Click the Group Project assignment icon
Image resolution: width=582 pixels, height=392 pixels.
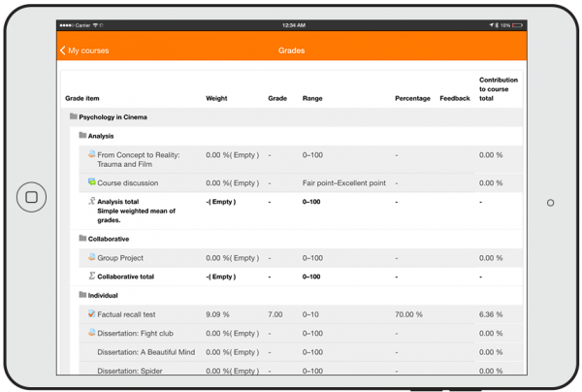[x=92, y=258]
